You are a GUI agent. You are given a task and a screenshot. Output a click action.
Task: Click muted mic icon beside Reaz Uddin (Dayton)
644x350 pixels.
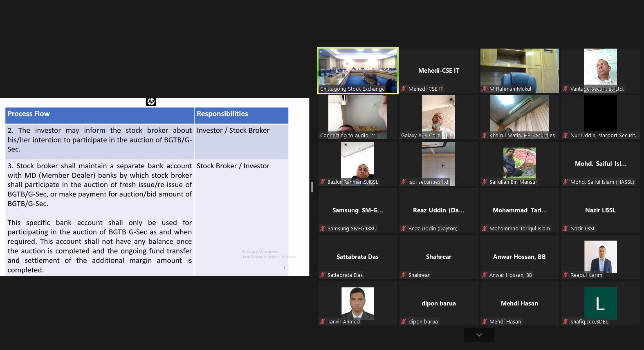tap(404, 228)
